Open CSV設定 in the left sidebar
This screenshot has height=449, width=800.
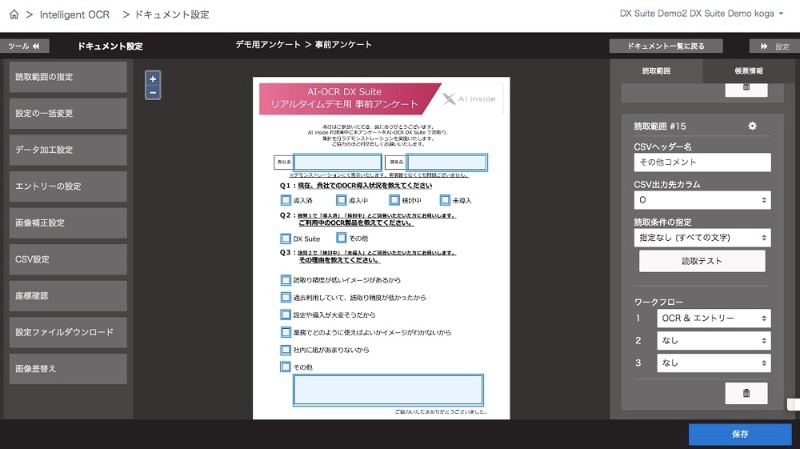tap(69, 259)
